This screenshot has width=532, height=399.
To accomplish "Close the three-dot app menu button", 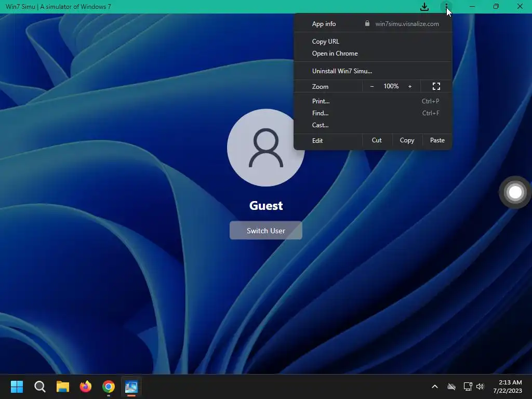I will (446, 6).
